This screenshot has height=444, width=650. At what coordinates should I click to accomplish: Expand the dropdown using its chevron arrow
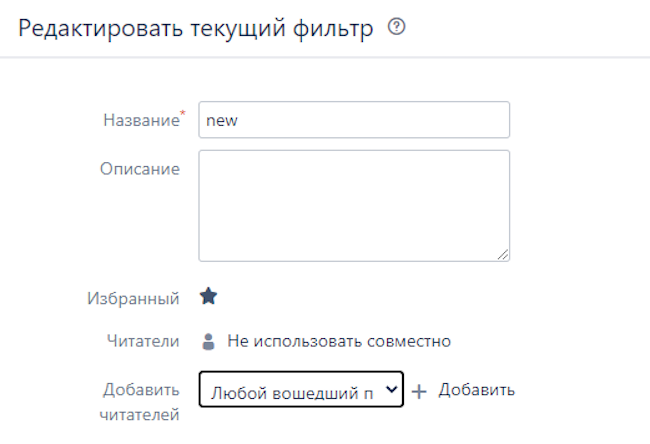pos(391,390)
